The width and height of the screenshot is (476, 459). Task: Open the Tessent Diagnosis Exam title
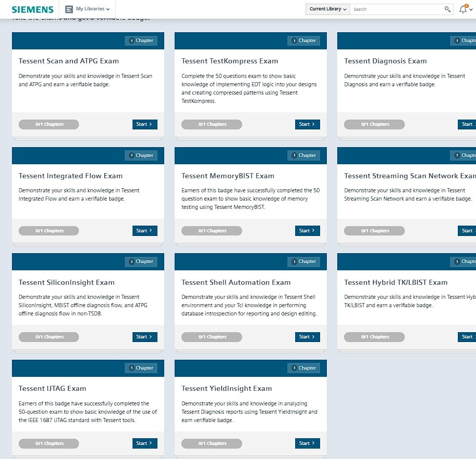coord(385,61)
